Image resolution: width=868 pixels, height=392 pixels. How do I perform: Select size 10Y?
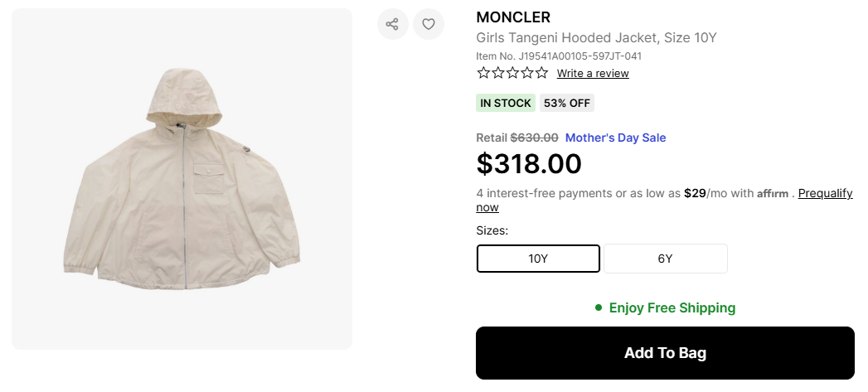tap(538, 259)
